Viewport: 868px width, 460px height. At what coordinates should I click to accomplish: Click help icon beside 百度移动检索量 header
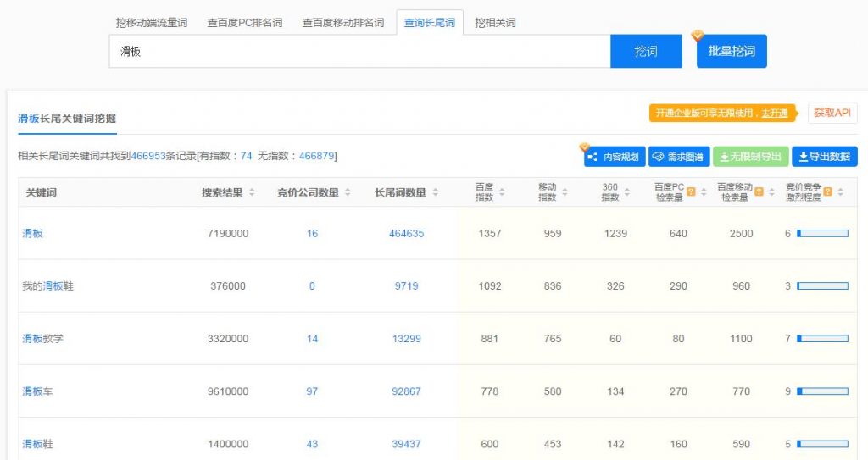tap(759, 192)
